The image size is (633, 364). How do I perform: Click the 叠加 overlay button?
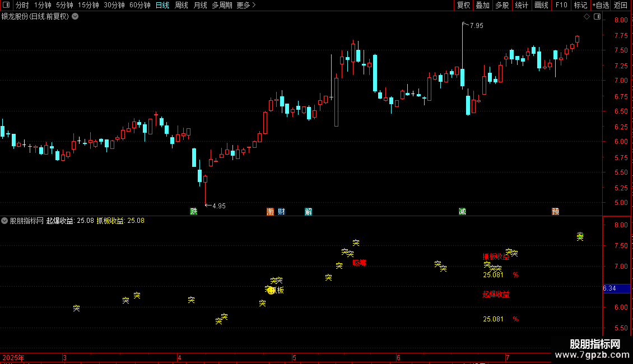[x=482, y=5]
